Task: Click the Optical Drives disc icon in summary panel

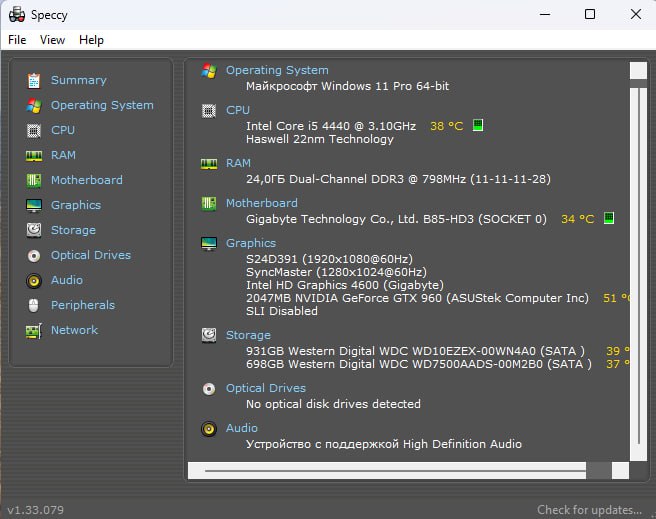Action: [x=209, y=389]
